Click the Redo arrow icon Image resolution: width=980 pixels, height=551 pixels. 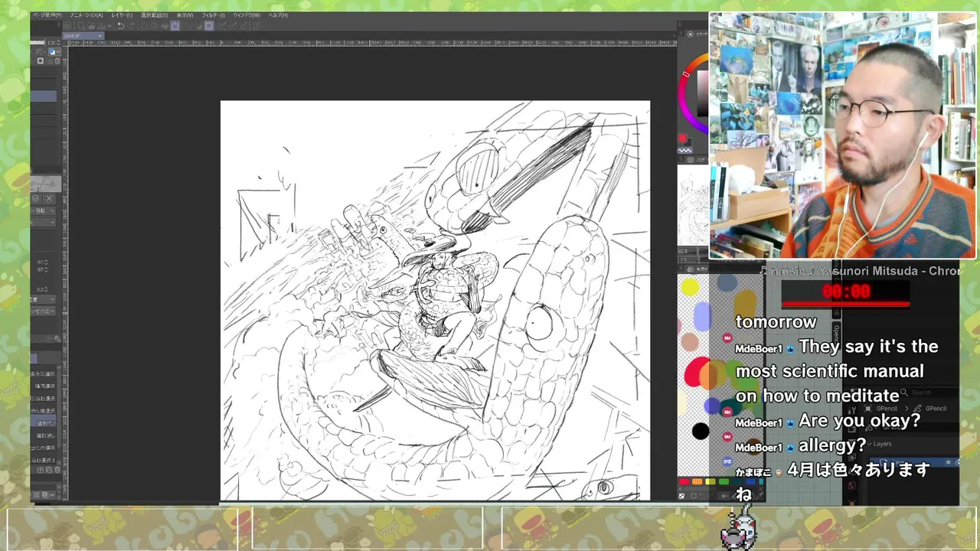(131, 26)
